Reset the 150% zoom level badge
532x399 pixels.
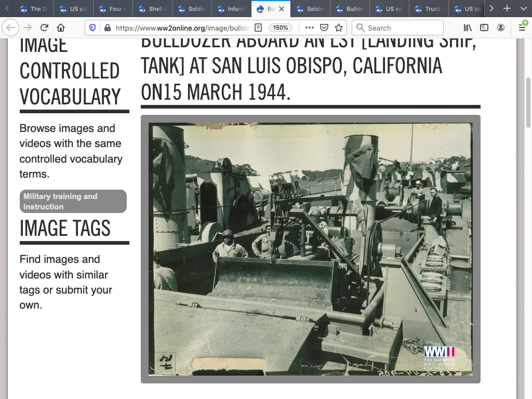click(281, 28)
